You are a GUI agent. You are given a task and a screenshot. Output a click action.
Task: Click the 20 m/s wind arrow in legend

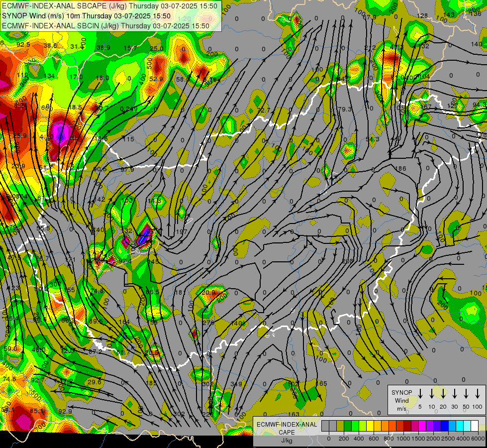443,394
